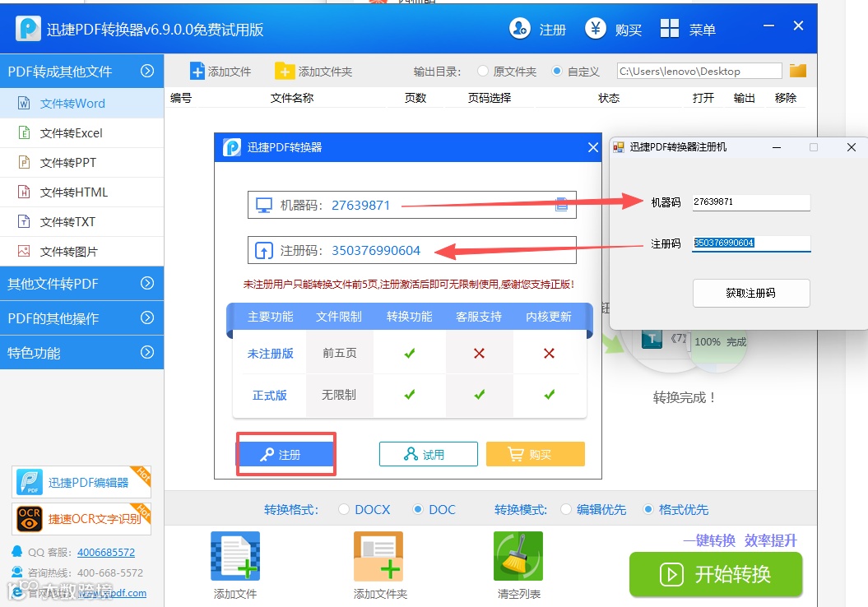The height and width of the screenshot is (607, 868).
Task: Click the QQ客服 penguin icon
Action: [x=17, y=552]
